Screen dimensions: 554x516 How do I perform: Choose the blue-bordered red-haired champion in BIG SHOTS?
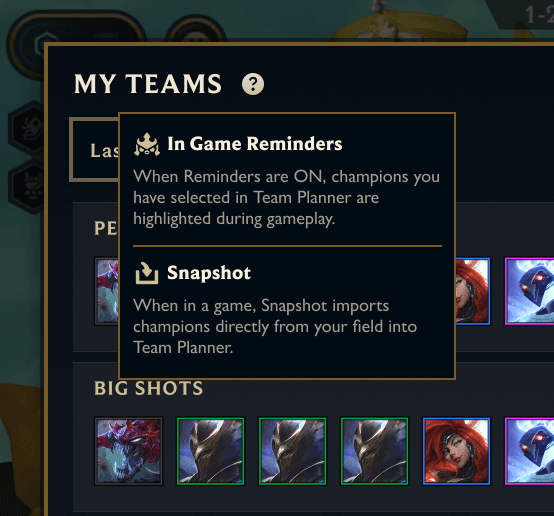pyautogui.click(x=456, y=451)
